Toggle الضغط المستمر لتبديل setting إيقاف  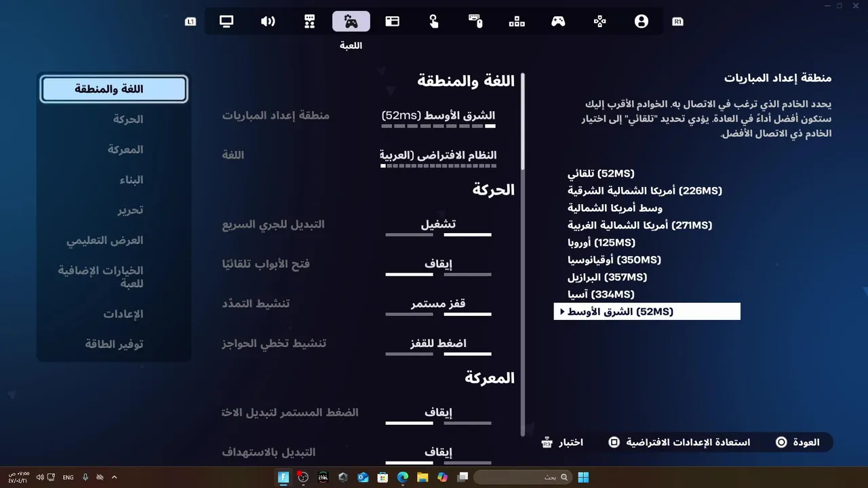(x=439, y=414)
